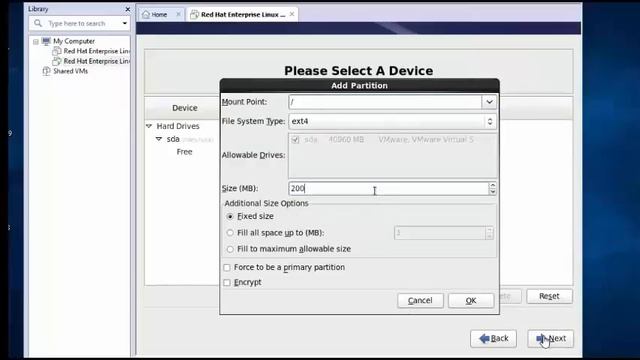640x360 pixels.
Task: Click the Shared VMs icon
Action: pyautogui.click(x=47, y=71)
